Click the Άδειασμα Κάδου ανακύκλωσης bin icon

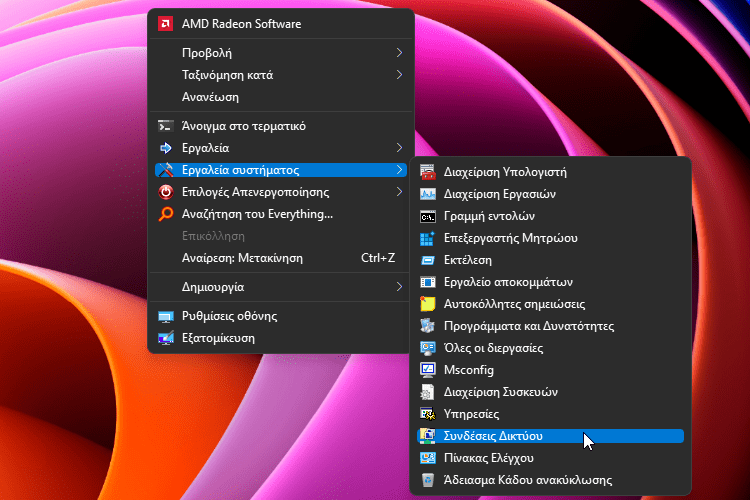[428, 480]
